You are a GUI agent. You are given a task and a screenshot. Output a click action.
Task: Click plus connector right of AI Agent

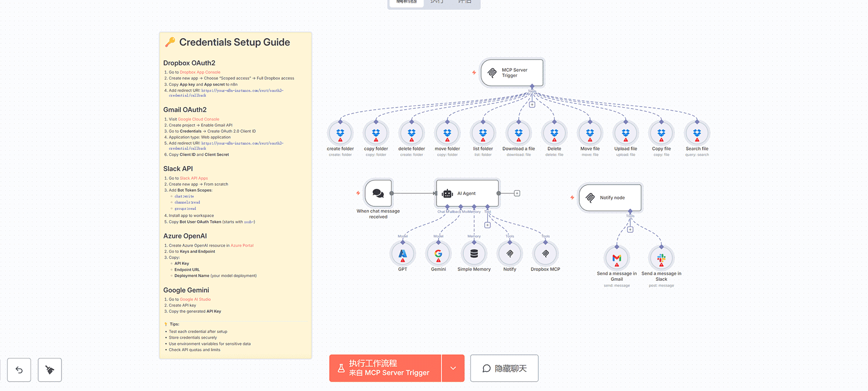coord(517,193)
